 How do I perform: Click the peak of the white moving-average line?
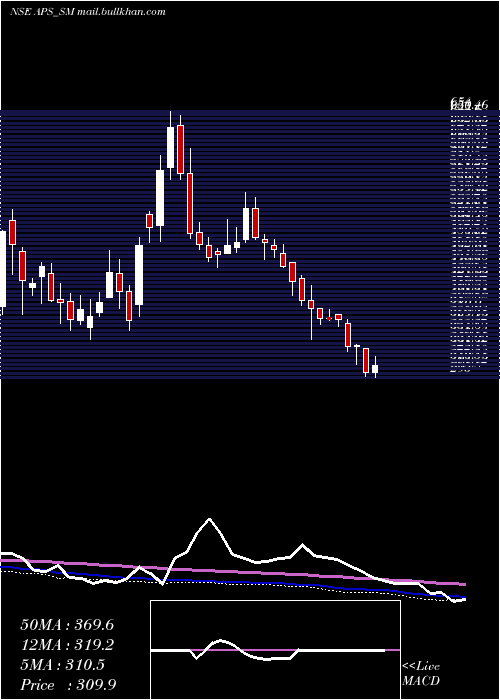tap(209, 519)
